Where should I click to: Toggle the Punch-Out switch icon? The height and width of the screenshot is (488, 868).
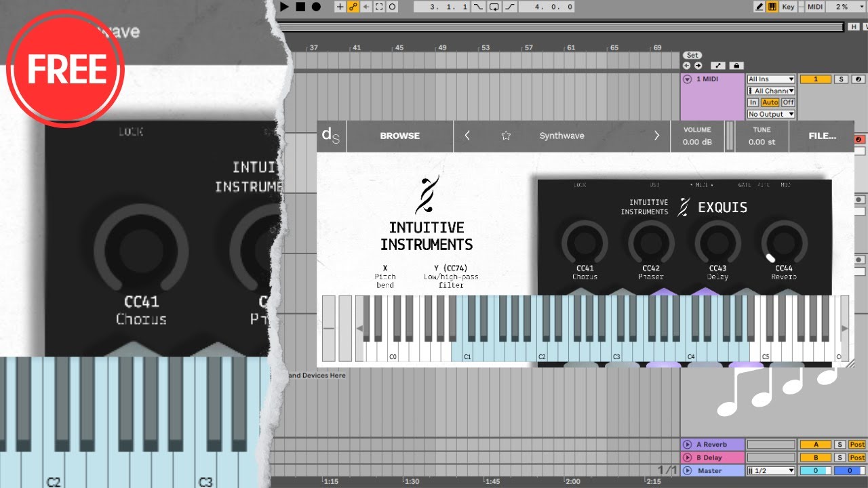(509, 7)
